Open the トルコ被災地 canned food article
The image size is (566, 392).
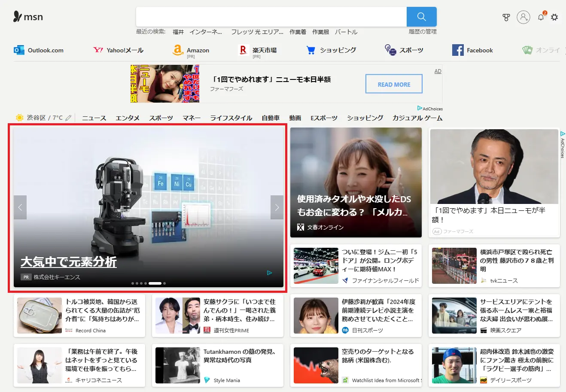click(x=79, y=316)
